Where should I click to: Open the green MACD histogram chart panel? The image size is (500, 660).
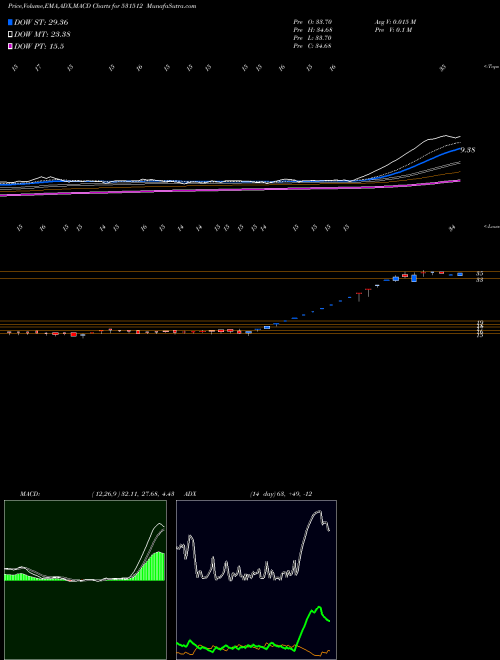tap(85, 580)
